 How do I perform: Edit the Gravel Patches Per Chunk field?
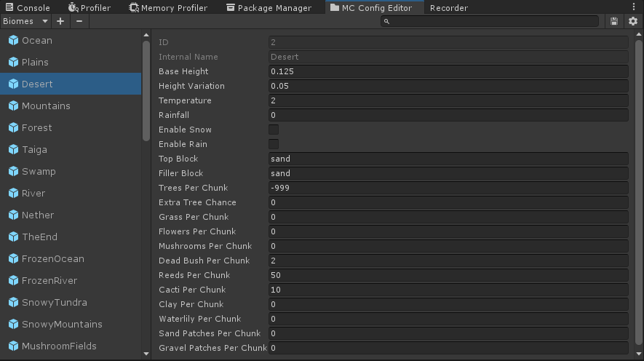(x=448, y=348)
